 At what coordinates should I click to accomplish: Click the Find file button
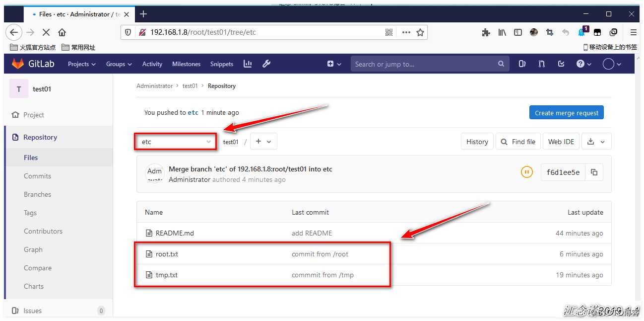[518, 142]
